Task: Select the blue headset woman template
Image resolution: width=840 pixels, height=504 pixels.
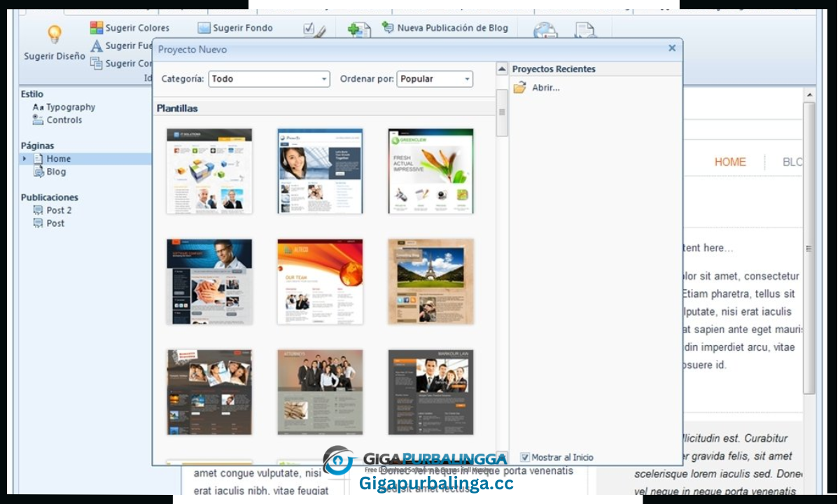Action: pyautogui.click(x=320, y=171)
